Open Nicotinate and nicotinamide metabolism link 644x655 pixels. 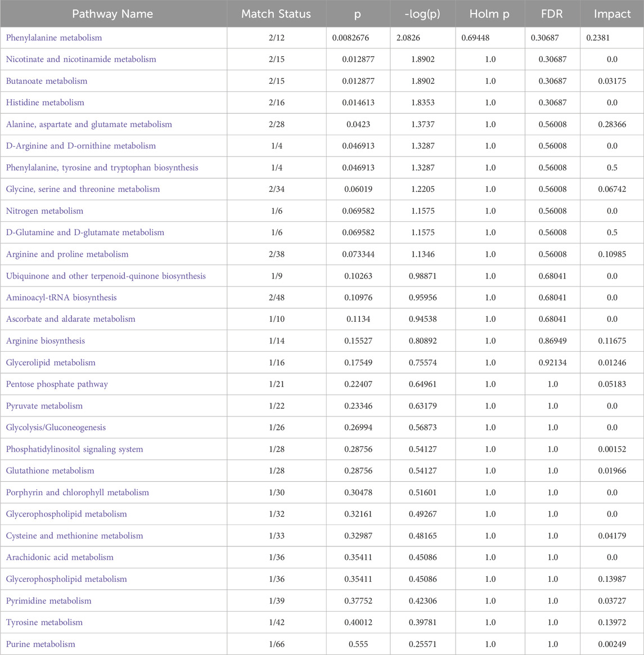[x=81, y=59]
